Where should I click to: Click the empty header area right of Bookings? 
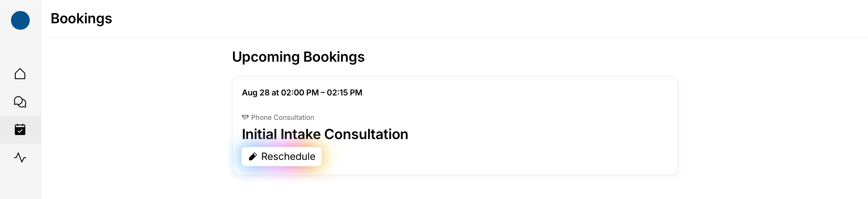pos(472,19)
